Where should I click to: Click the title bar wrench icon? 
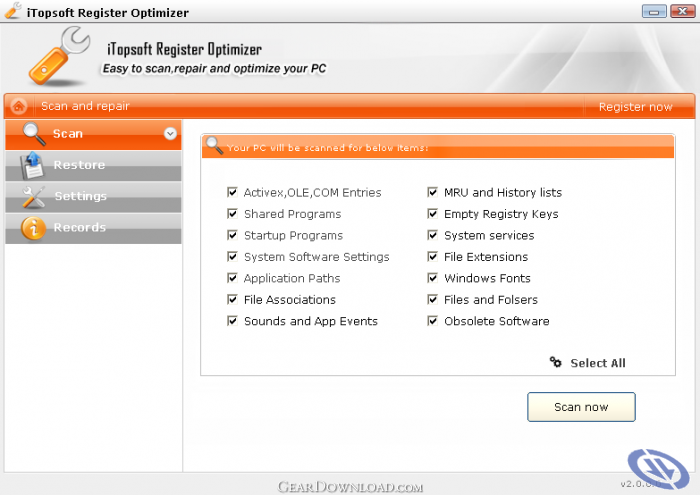point(13,11)
